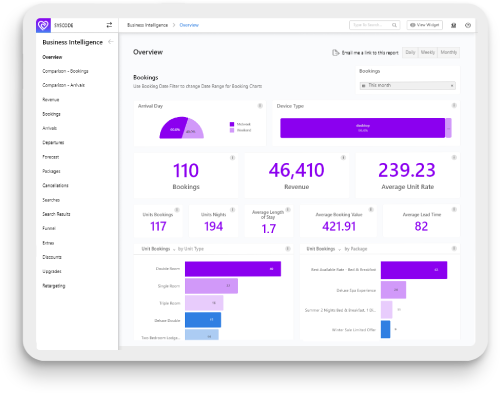Open info icon on the 110 Bookings card

232,158
